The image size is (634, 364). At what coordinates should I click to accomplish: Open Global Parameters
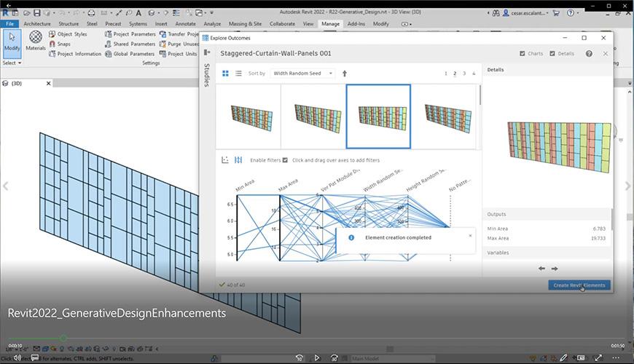(x=130, y=54)
